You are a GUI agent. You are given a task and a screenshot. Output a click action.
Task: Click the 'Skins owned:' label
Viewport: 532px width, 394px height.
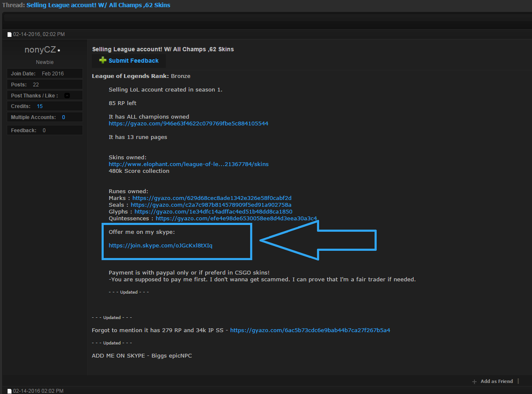[x=127, y=158]
